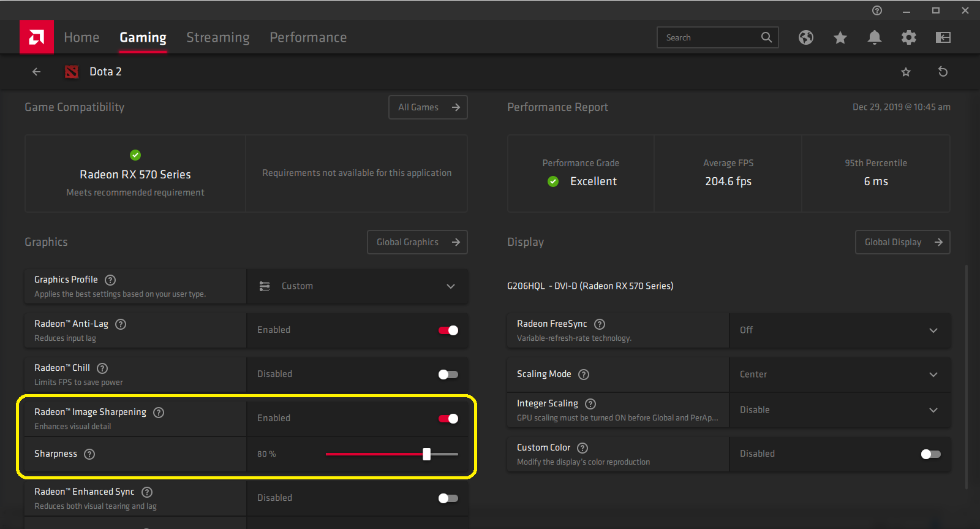Click green check beside Excellent grade
Screen dimensions: 980x529
553,181
